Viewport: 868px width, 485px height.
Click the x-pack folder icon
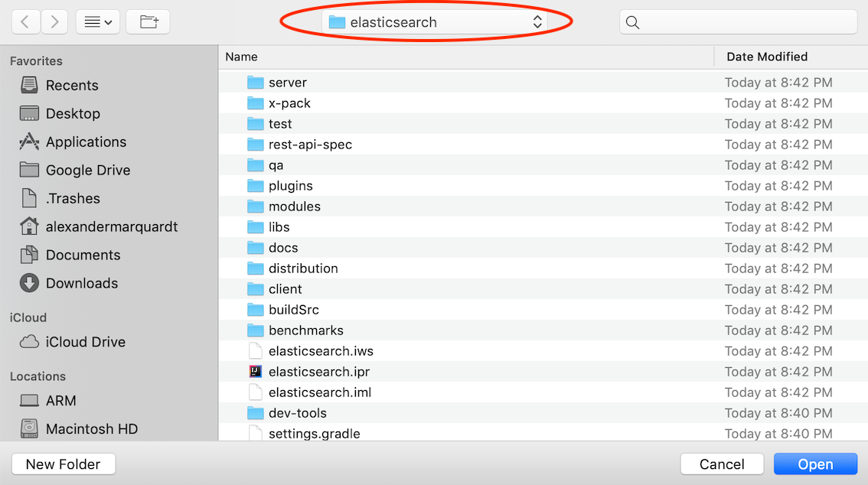[255, 103]
